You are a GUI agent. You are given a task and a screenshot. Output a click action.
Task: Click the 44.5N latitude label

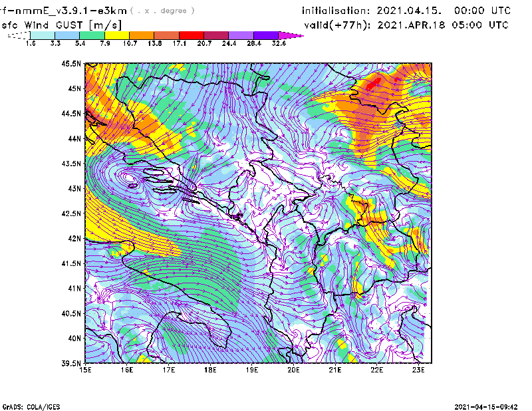(71, 113)
